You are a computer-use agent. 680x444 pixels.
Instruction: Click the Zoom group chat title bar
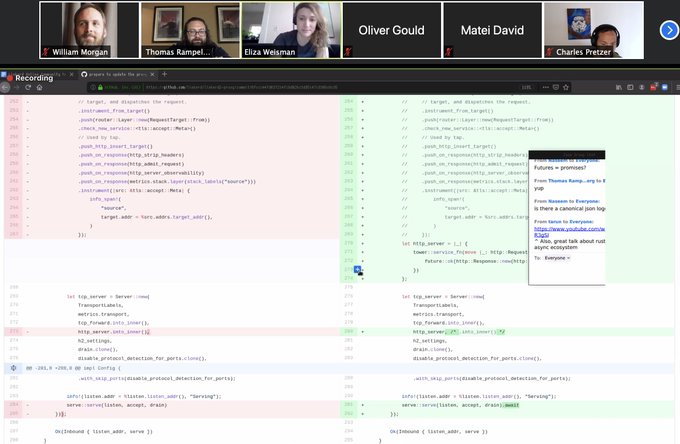[567, 154]
